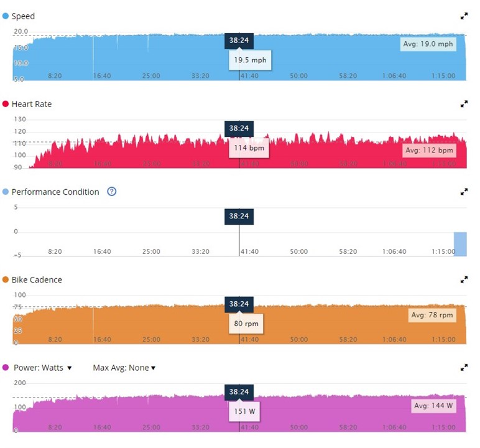The width and height of the screenshot is (480, 448).
Task: Click the 16:40 axis label on Speed chart
Action: point(102,76)
